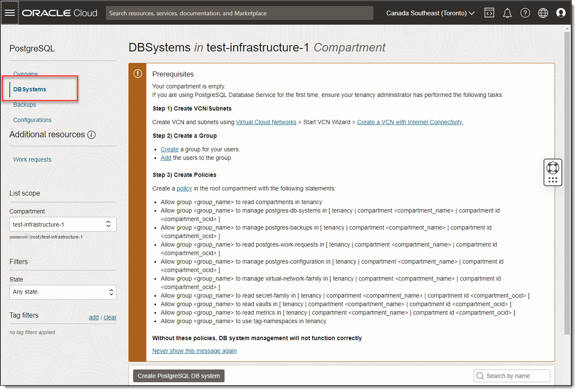Click the policy line about read vaults

336,304
